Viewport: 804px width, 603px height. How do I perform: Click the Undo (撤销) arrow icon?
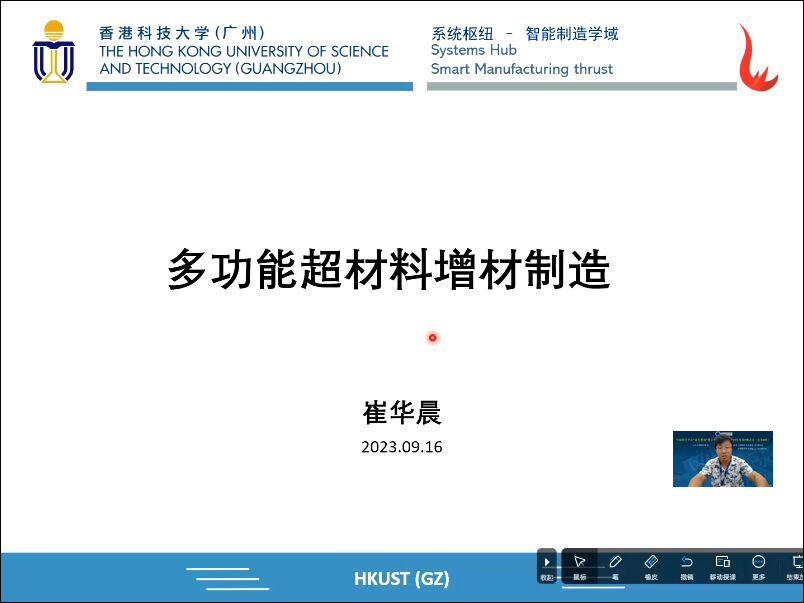click(x=687, y=564)
